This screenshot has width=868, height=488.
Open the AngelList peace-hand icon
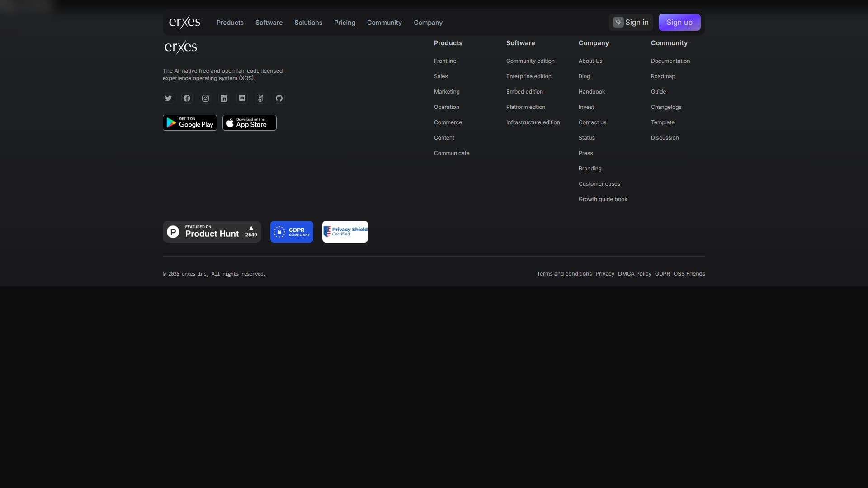click(x=261, y=99)
